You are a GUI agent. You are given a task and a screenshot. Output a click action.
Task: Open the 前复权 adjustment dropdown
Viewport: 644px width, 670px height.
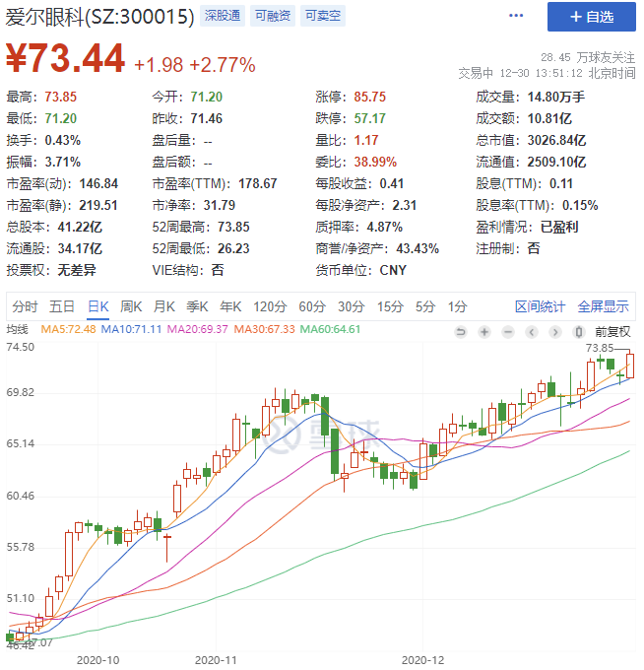click(612, 332)
